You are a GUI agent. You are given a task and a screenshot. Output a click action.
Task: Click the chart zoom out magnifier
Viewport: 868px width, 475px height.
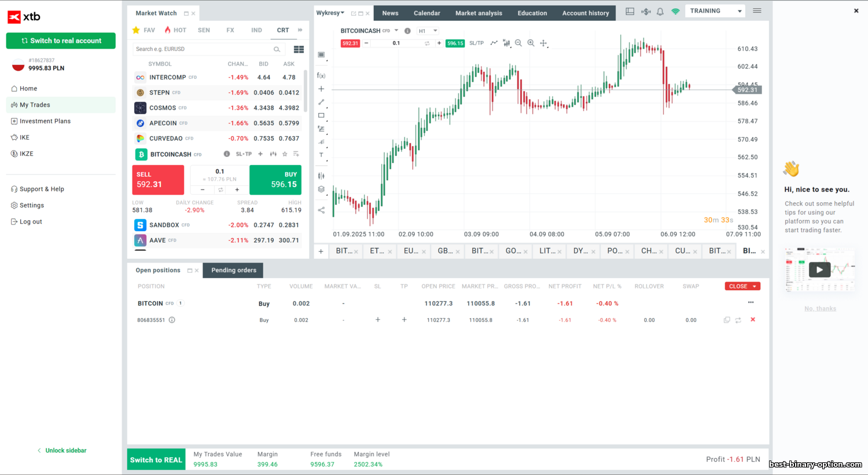(x=518, y=43)
